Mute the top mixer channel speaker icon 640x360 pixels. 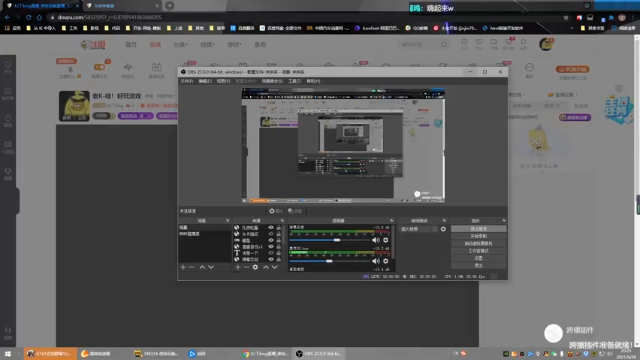pyautogui.click(x=376, y=240)
